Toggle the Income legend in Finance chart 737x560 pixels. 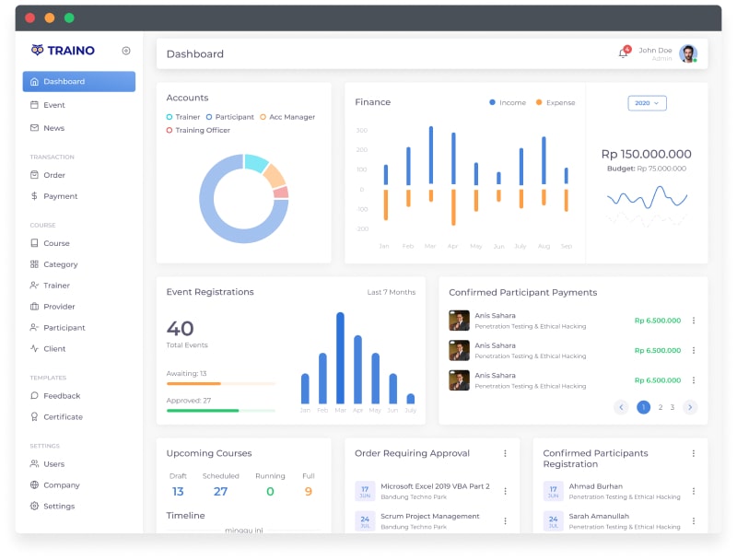point(508,102)
